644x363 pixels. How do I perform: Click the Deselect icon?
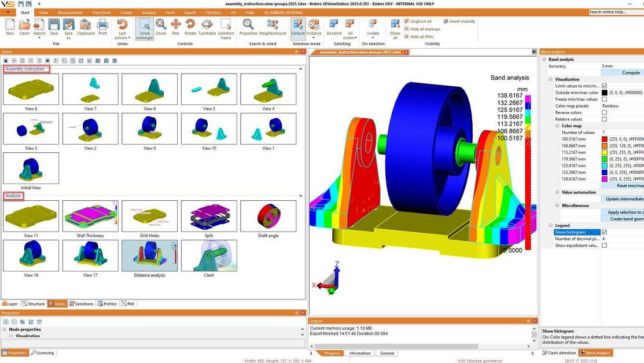click(x=334, y=27)
